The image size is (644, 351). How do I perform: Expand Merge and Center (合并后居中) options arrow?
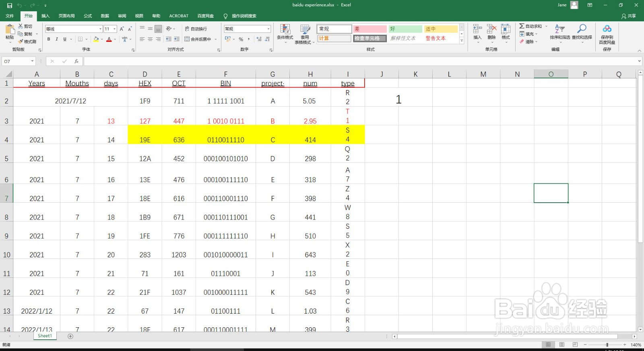216,39
